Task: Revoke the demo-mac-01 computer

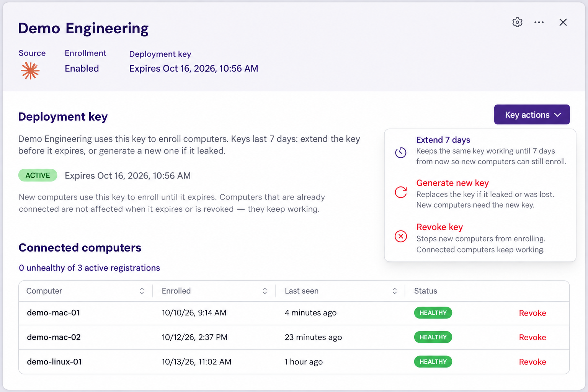Action: tap(532, 313)
